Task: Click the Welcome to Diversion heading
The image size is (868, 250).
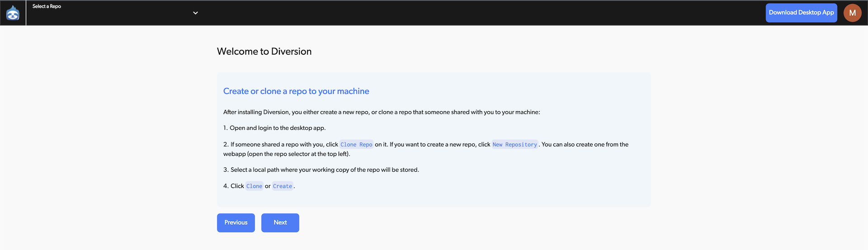Action: click(x=264, y=52)
